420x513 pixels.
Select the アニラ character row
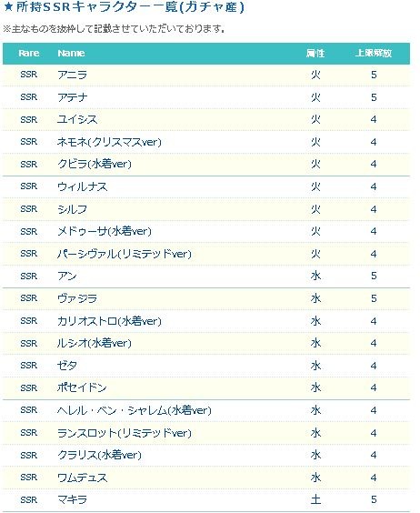tap(206, 75)
